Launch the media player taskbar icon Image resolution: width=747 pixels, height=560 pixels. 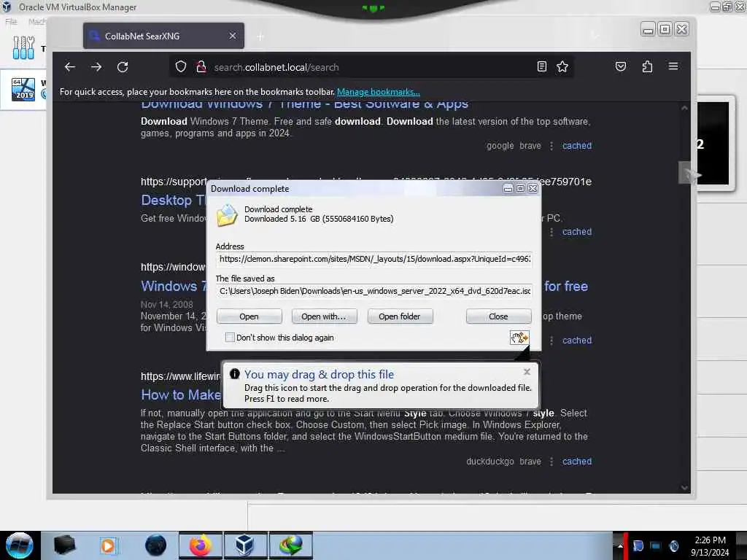108,545
